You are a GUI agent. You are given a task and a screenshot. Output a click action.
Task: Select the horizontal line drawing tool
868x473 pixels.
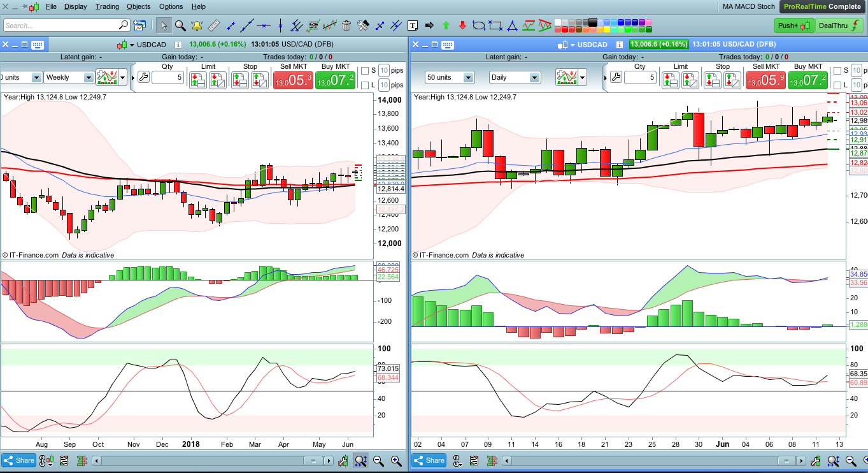264,25
